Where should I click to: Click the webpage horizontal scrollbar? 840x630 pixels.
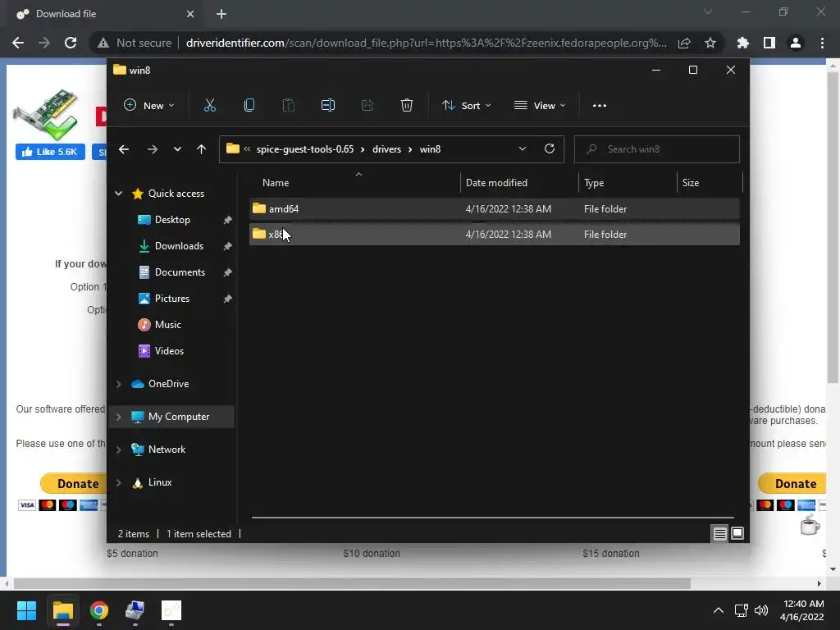point(352,583)
